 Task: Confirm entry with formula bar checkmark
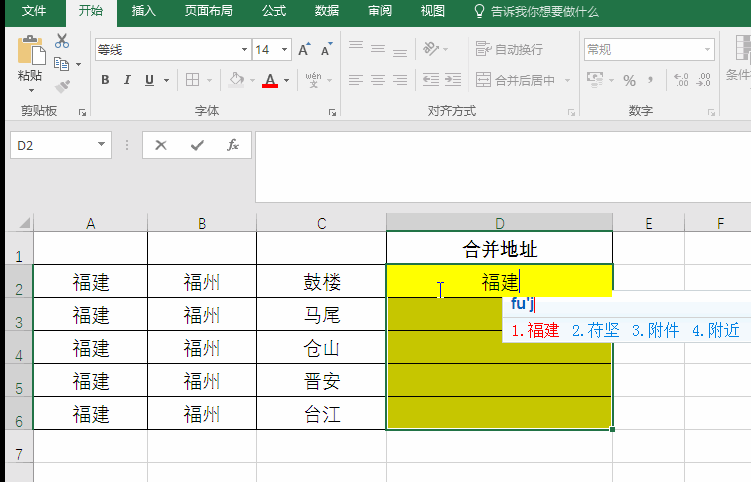197,145
